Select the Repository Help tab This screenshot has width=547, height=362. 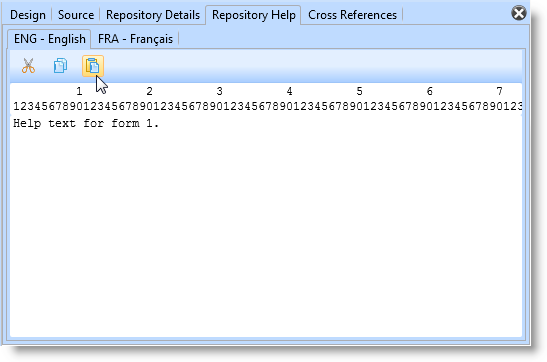[254, 15]
